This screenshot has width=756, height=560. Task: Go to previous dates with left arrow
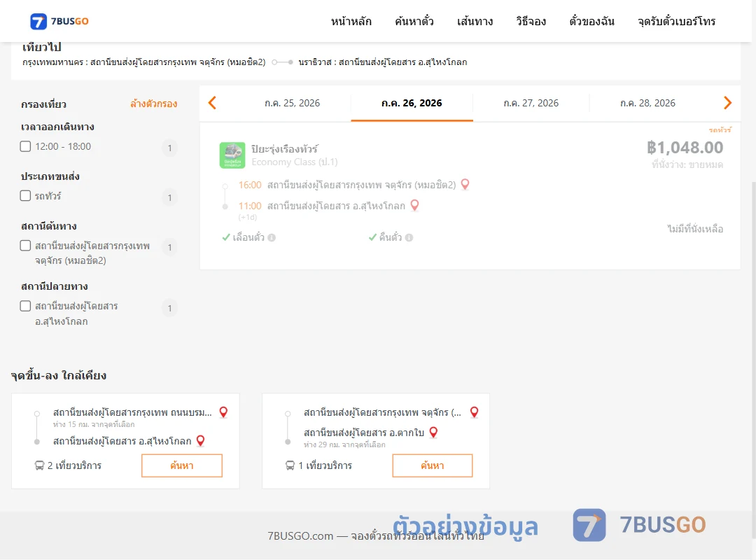(212, 103)
